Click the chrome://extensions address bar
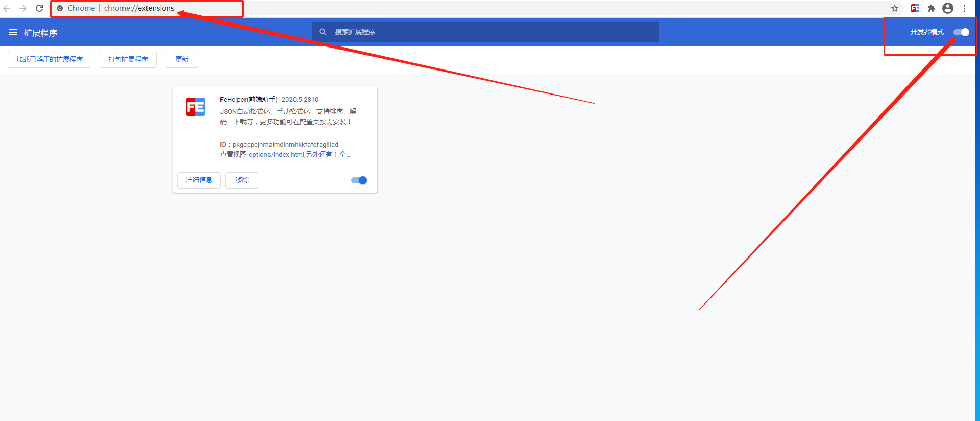The height and width of the screenshot is (421, 980). (139, 8)
